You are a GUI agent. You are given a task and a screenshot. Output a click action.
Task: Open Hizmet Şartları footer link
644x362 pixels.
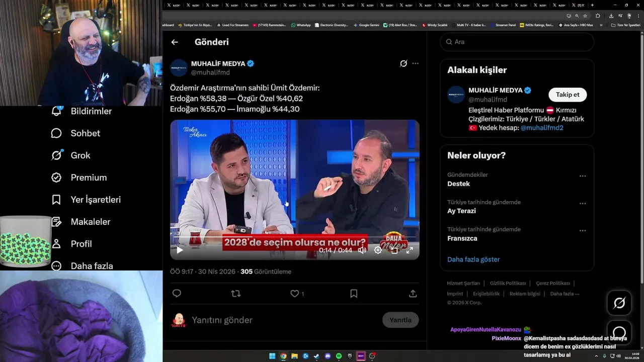(463, 283)
